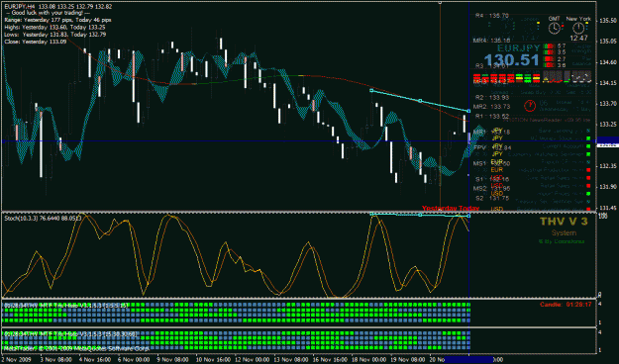Viewport: 619px width, 364px height.
Task: Click the MR4 pivot level label
Action: (492, 41)
